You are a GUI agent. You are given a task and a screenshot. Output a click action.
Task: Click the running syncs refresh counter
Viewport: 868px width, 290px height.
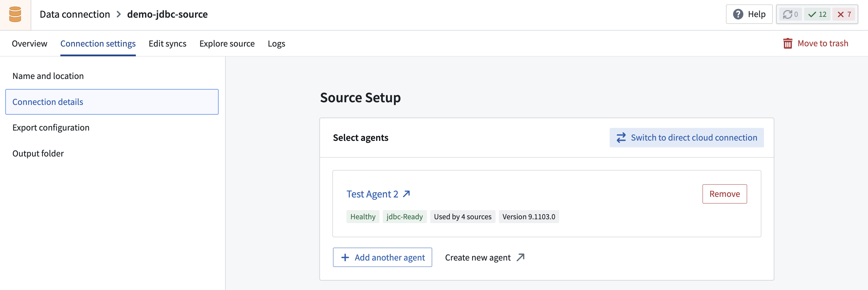click(x=790, y=14)
